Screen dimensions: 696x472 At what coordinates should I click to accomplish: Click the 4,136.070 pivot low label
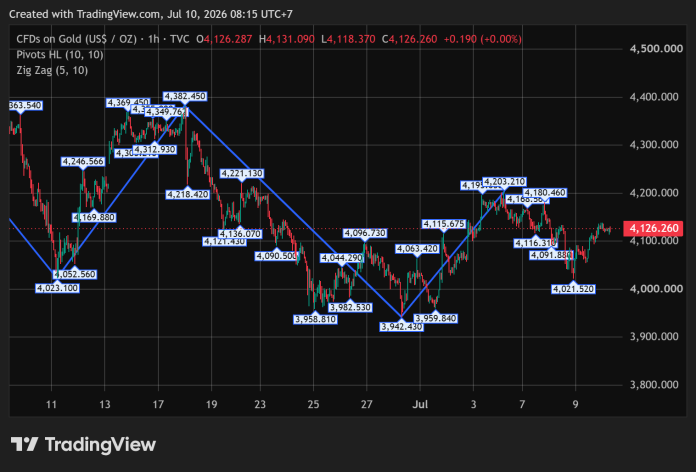point(240,234)
